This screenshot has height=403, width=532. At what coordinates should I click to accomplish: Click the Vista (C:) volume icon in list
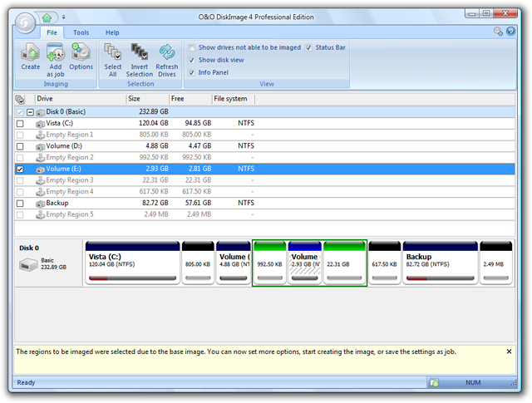(x=41, y=124)
